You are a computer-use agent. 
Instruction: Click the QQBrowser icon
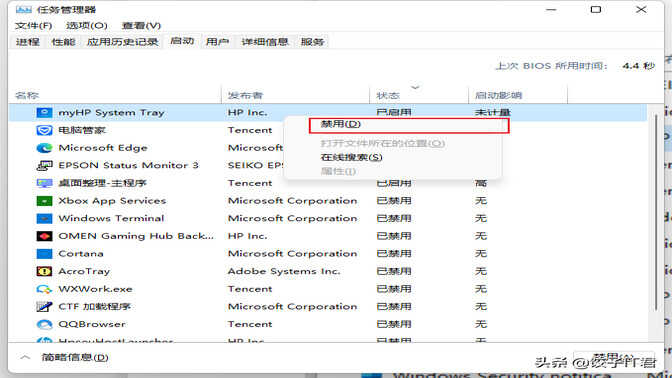(44, 324)
